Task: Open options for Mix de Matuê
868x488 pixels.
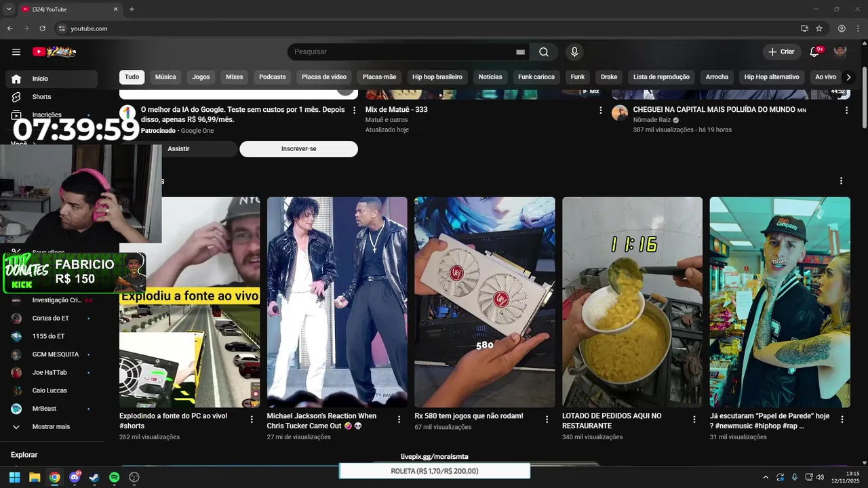Action: point(600,110)
